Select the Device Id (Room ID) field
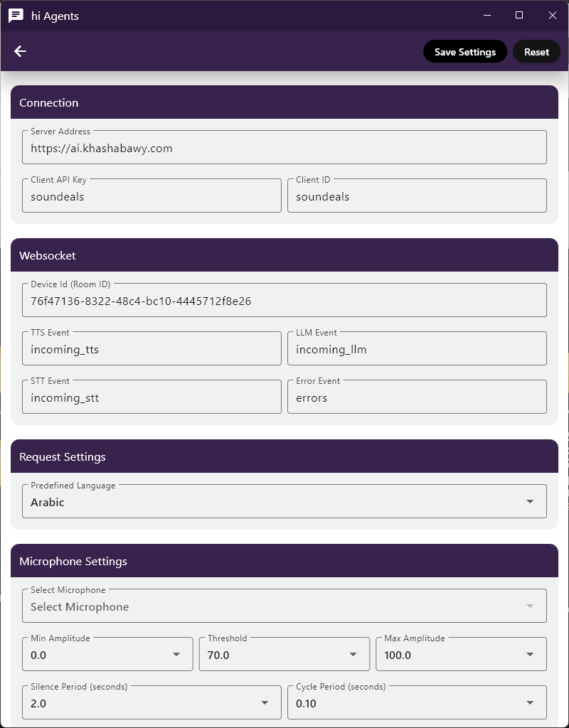The height and width of the screenshot is (728, 569). coord(284,301)
